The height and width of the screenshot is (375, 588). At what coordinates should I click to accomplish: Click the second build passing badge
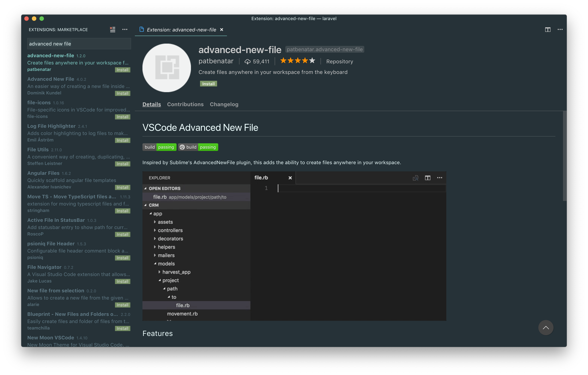[x=198, y=147]
